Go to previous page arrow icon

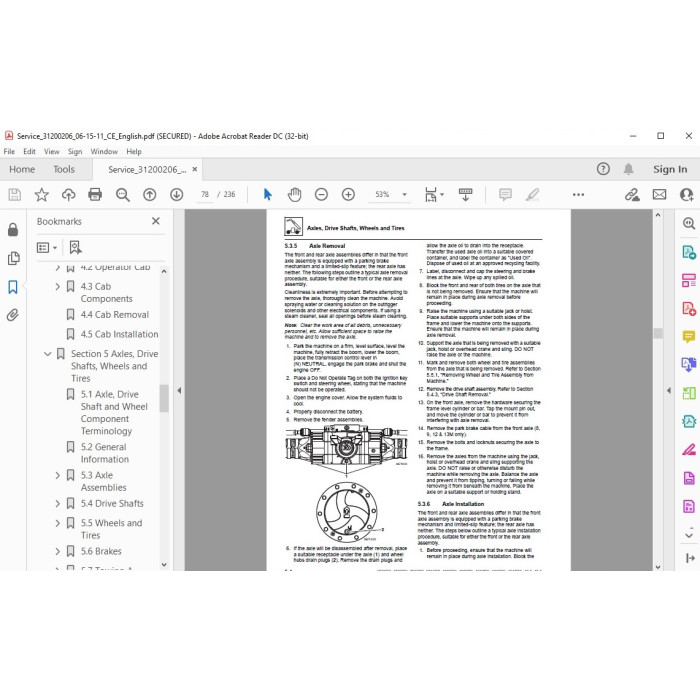click(x=150, y=195)
